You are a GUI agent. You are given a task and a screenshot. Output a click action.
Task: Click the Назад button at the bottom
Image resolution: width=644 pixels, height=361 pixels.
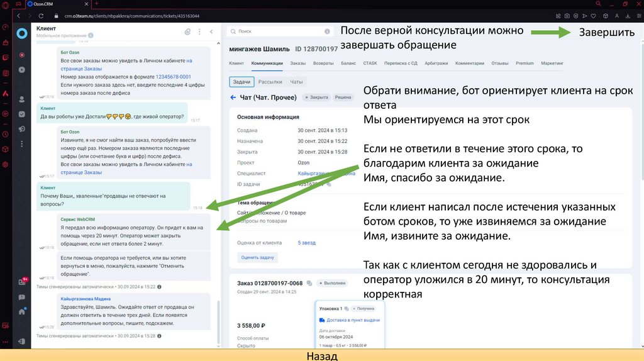point(322,355)
